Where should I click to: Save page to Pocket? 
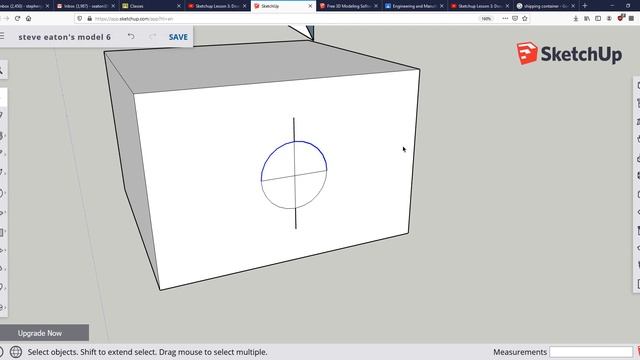[x=515, y=18]
